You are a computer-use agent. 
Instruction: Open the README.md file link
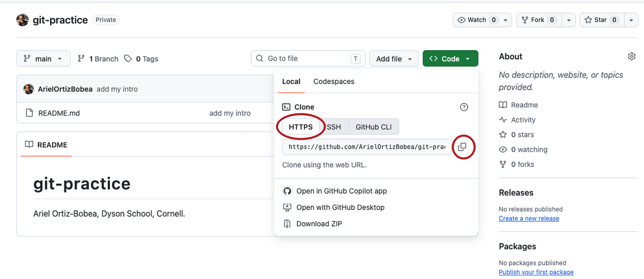[59, 113]
